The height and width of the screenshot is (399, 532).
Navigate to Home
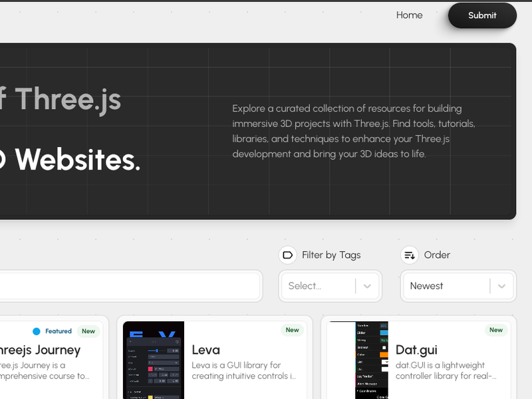tap(409, 15)
